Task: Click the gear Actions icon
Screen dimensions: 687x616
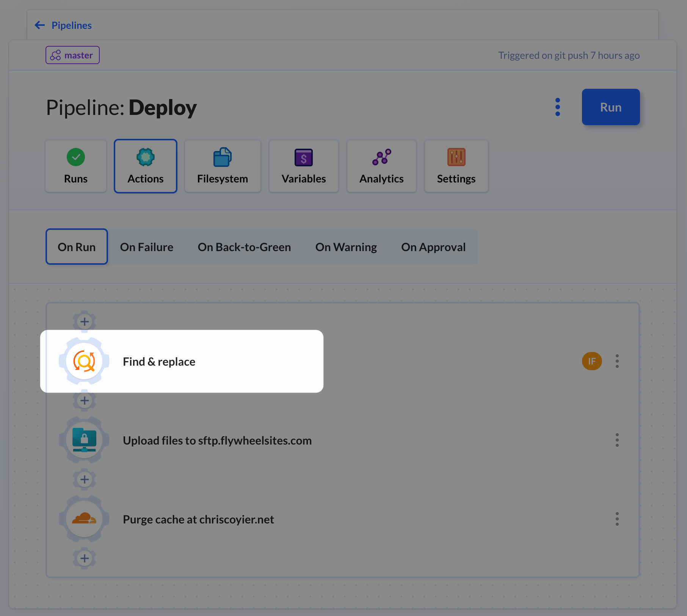Action: pyautogui.click(x=146, y=157)
